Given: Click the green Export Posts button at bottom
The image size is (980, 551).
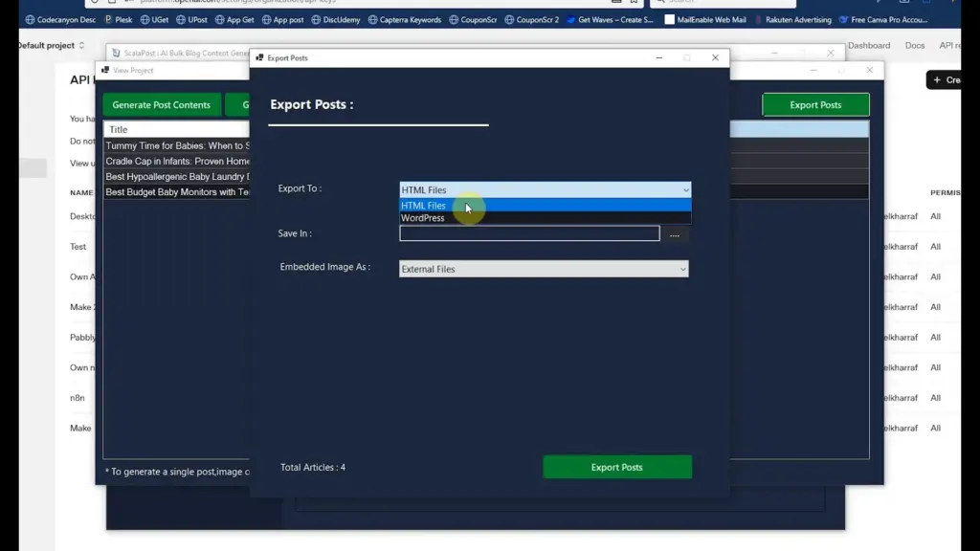Looking at the screenshot, I should [617, 467].
